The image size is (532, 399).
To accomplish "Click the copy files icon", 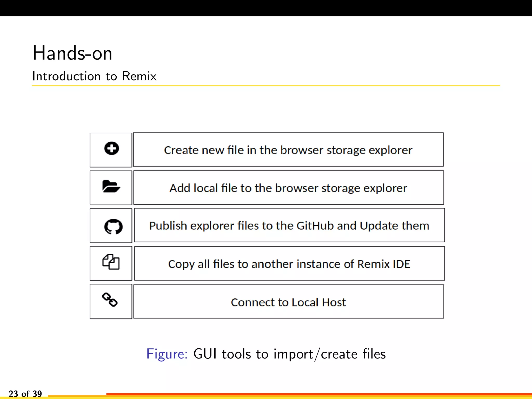I will pyautogui.click(x=111, y=262).
